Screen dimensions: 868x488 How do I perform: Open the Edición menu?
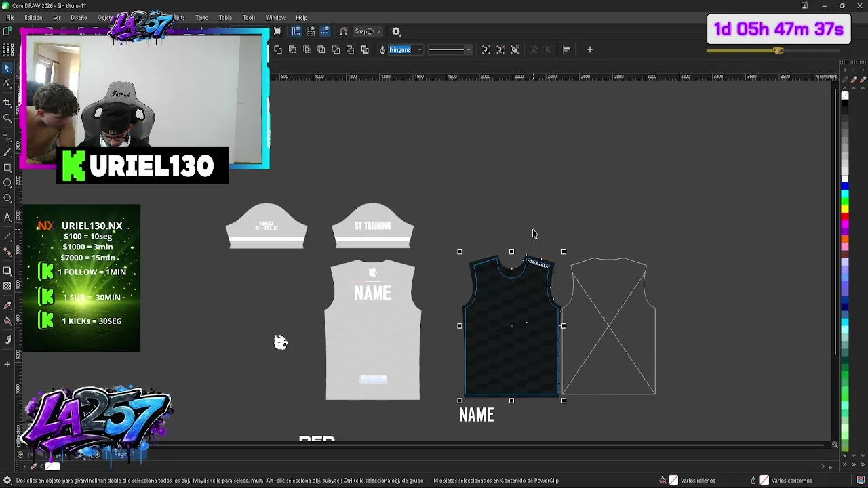pyautogui.click(x=33, y=18)
